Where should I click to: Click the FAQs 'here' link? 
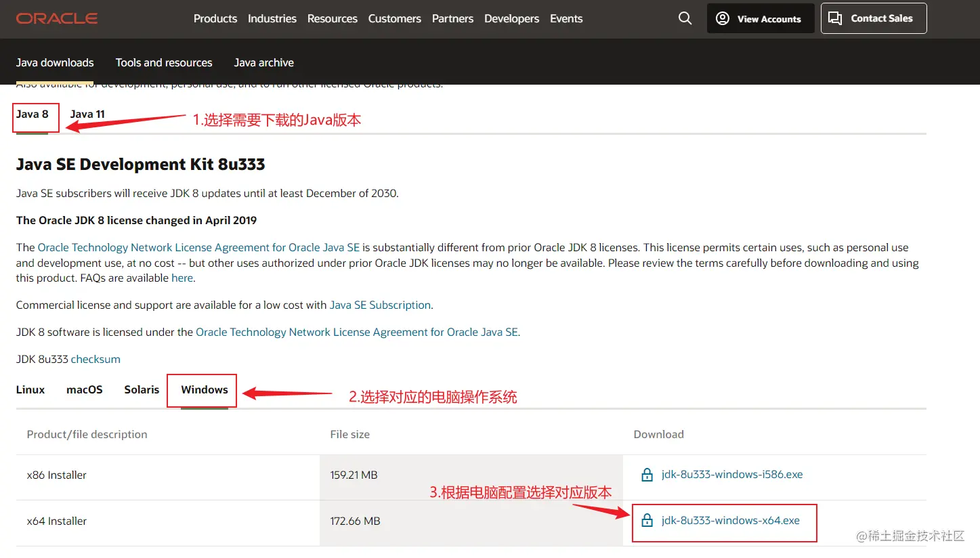[182, 278]
